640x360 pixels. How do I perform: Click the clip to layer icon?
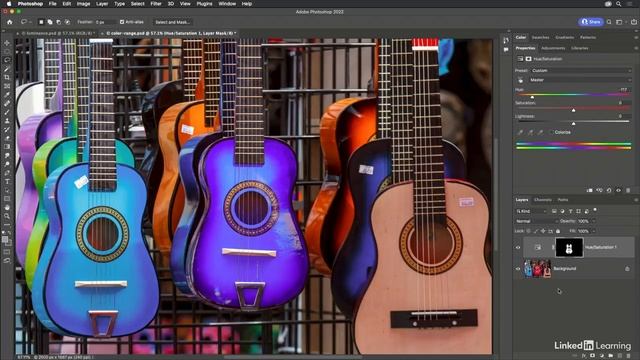coord(589,190)
